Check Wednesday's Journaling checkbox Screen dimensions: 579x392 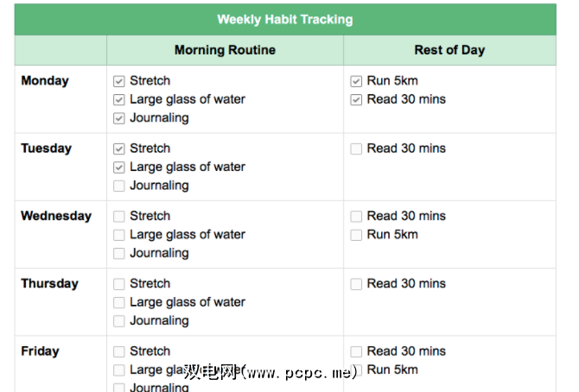119,253
